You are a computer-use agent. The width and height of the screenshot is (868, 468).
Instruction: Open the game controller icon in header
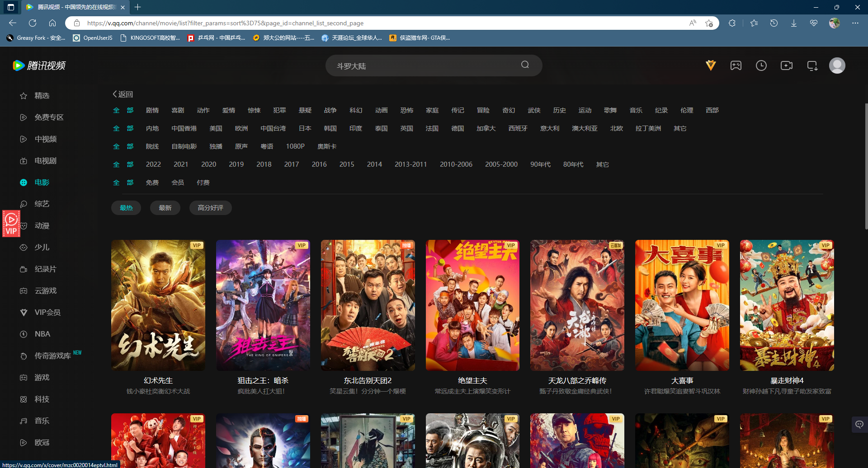[x=736, y=66]
